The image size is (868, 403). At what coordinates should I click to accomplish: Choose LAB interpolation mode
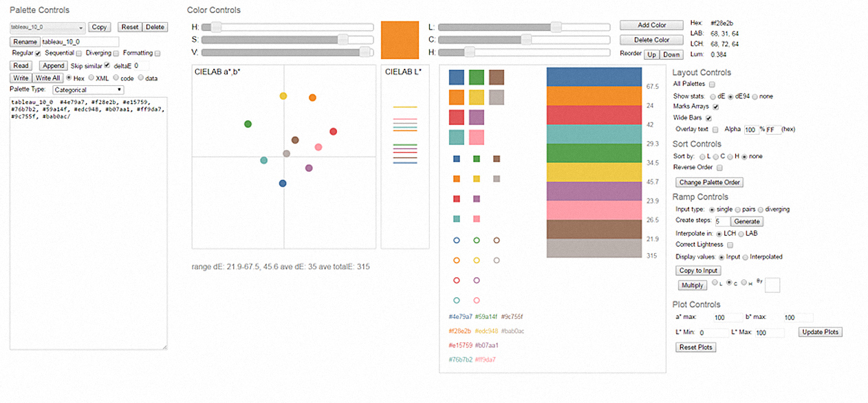coord(741,234)
